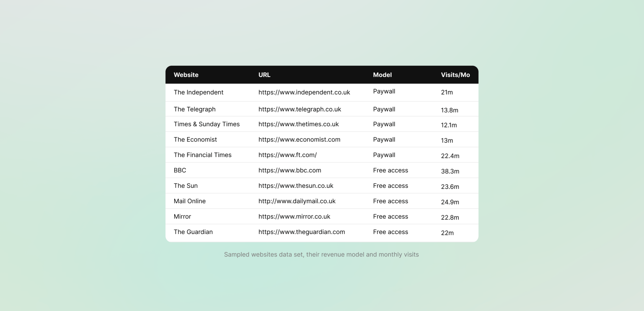Click the BBC 38.3m visits value
This screenshot has height=311, width=644.
pos(450,171)
